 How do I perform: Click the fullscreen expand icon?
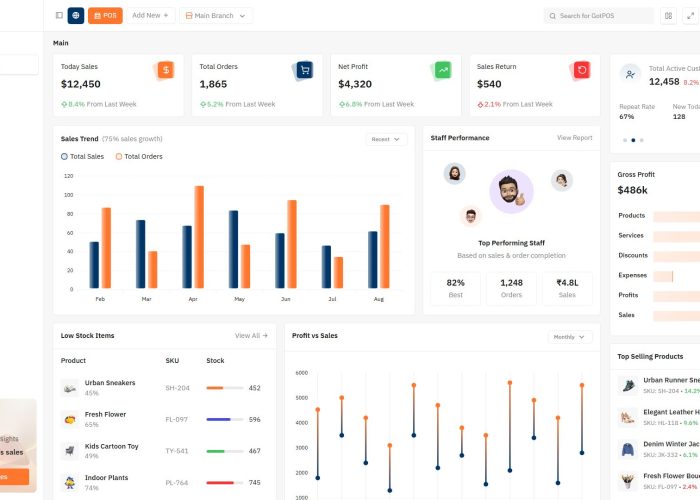pyautogui.click(x=691, y=16)
